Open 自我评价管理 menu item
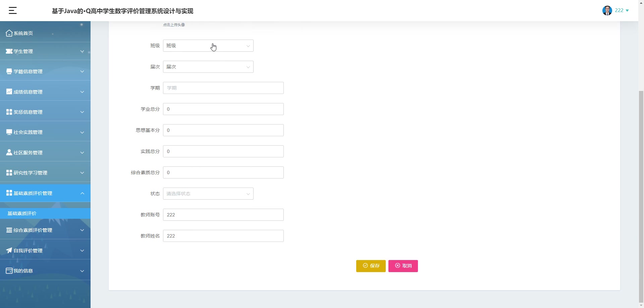644x308 pixels. coord(45,250)
